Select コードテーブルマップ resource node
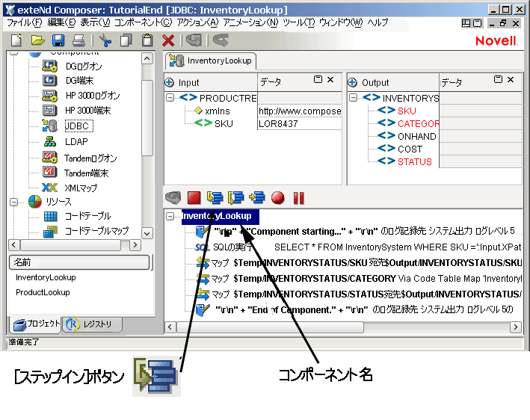The height and width of the screenshot is (420, 530). (96, 231)
